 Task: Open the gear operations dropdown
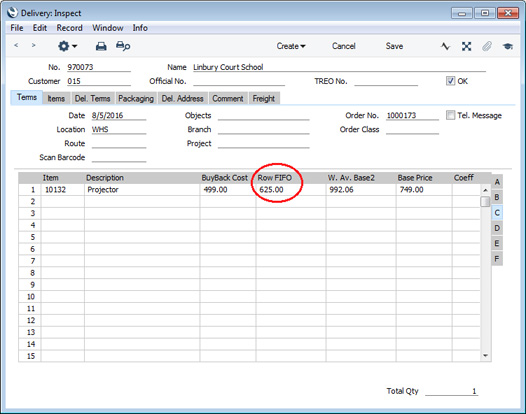(x=67, y=46)
